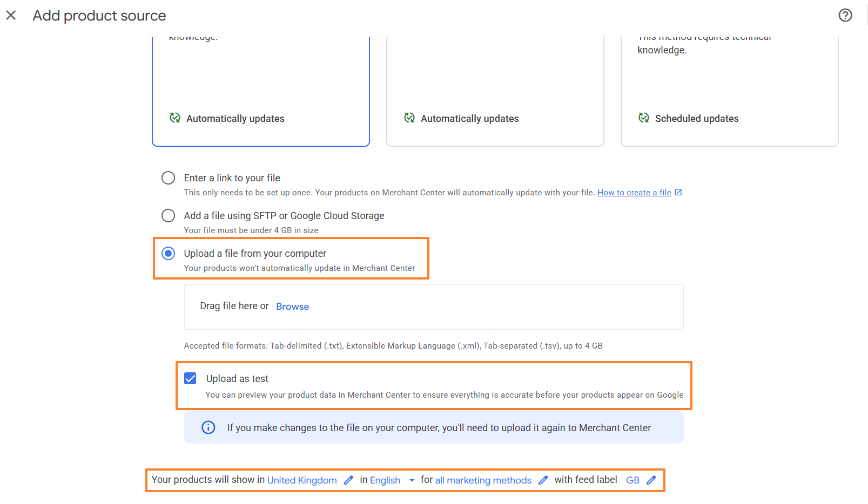
Task: Click the Scheduled updates sync icon
Action: pyautogui.click(x=644, y=118)
